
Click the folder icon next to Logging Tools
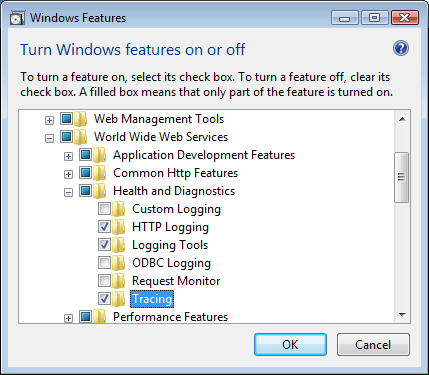pos(119,245)
